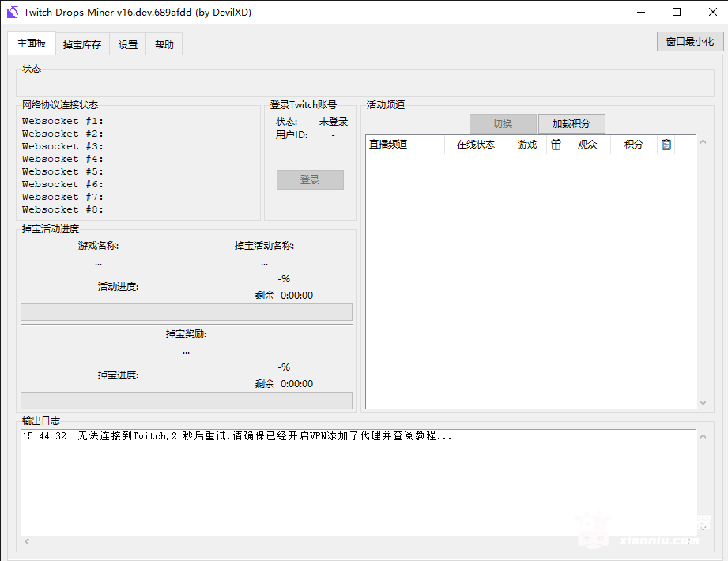Open the 帮助 tab
This screenshot has width=728, height=561.
[164, 44]
